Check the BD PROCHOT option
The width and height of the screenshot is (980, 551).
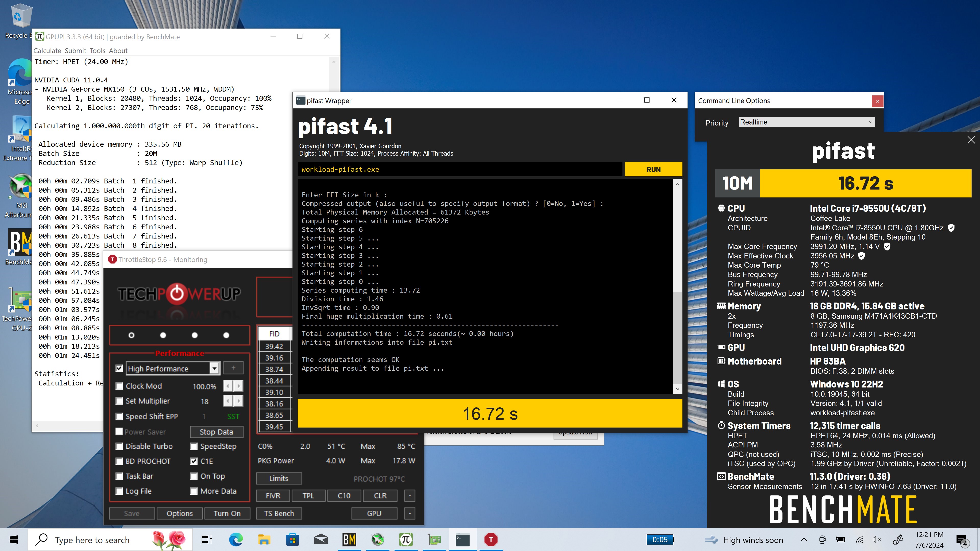tap(119, 461)
